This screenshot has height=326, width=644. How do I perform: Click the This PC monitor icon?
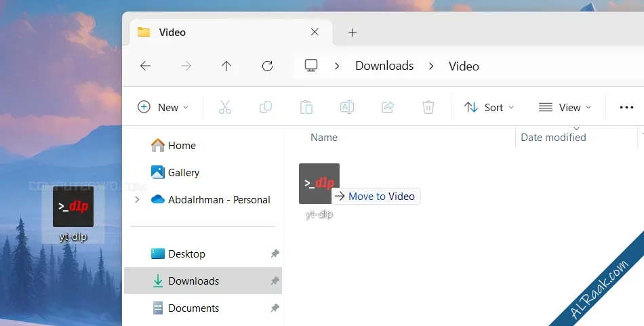(311, 65)
